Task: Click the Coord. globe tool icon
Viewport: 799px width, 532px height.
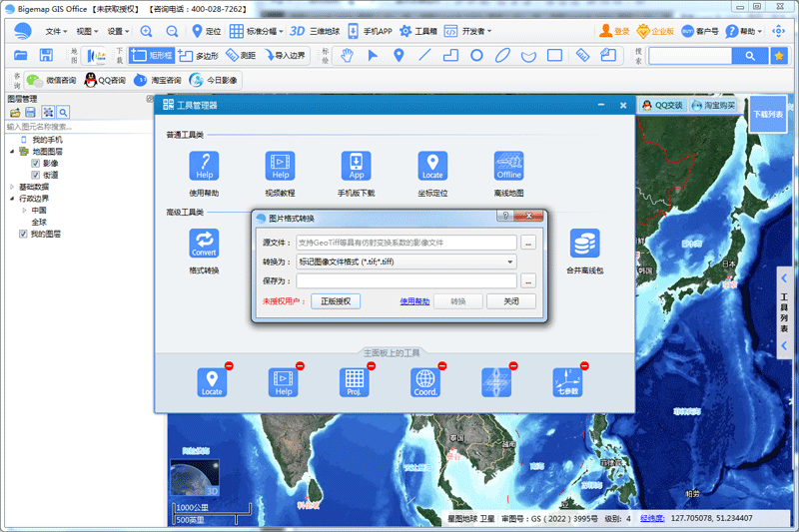Action: coord(425,381)
